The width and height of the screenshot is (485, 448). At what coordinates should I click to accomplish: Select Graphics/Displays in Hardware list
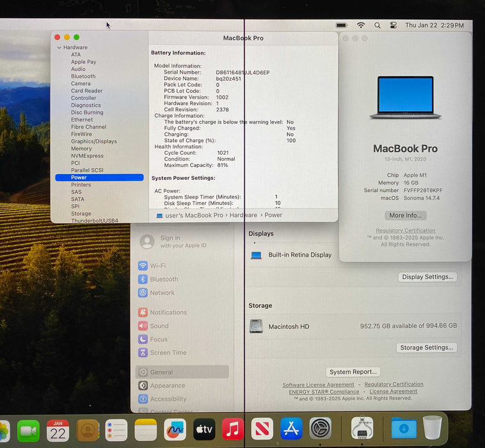coord(94,141)
